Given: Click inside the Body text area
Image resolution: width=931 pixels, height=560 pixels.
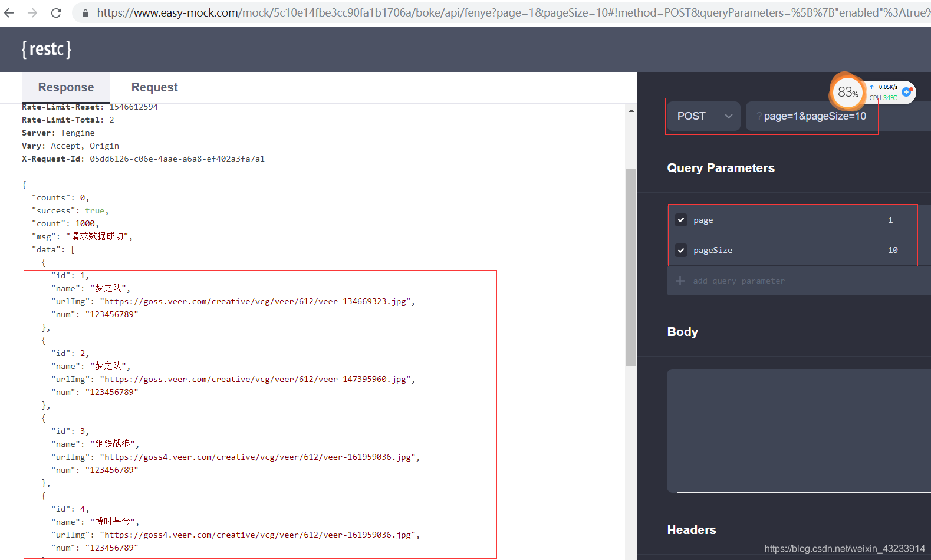Looking at the screenshot, I should [x=799, y=430].
